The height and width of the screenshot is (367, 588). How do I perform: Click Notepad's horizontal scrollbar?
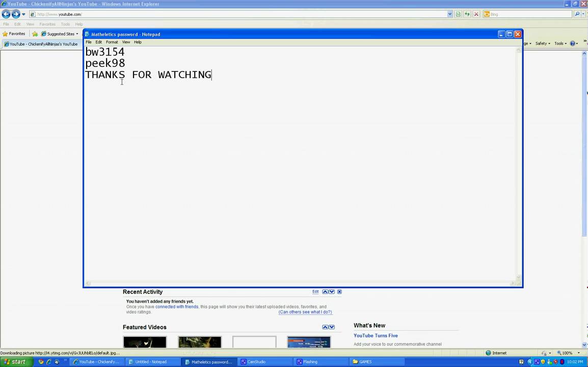tap(300, 283)
